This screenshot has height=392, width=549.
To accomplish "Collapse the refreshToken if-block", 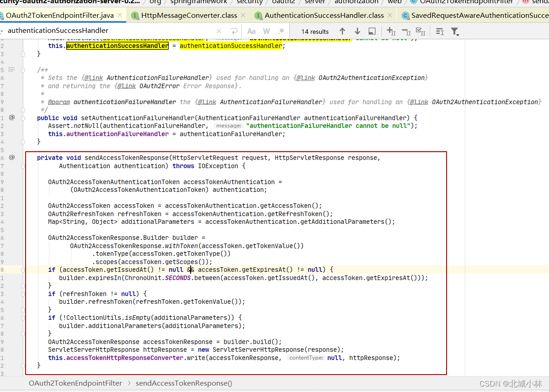I will (x=23, y=294).
